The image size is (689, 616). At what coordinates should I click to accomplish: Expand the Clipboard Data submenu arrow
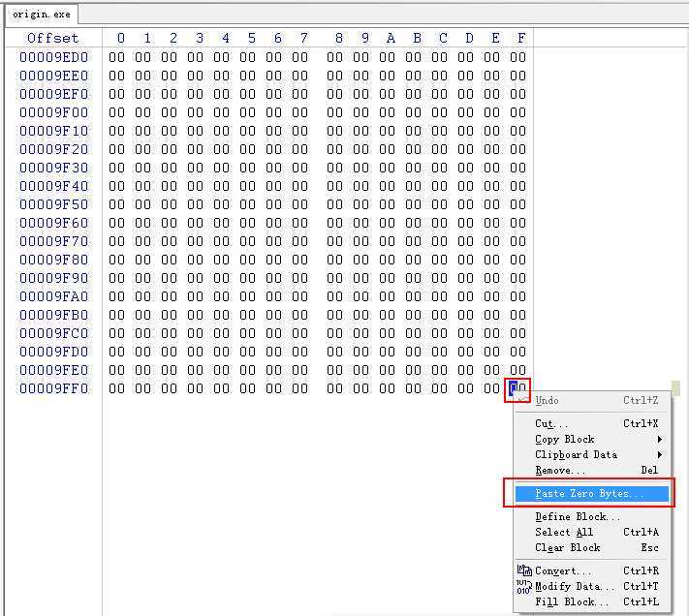[x=660, y=455]
